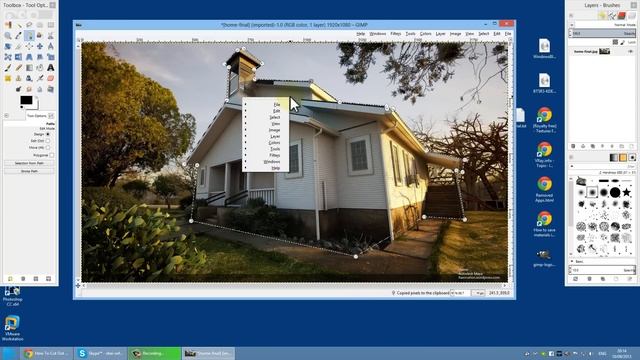Toggle visibility eye of the home-final.jpg layer
The width and height of the screenshot is (640, 360).
(x=631, y=51)
